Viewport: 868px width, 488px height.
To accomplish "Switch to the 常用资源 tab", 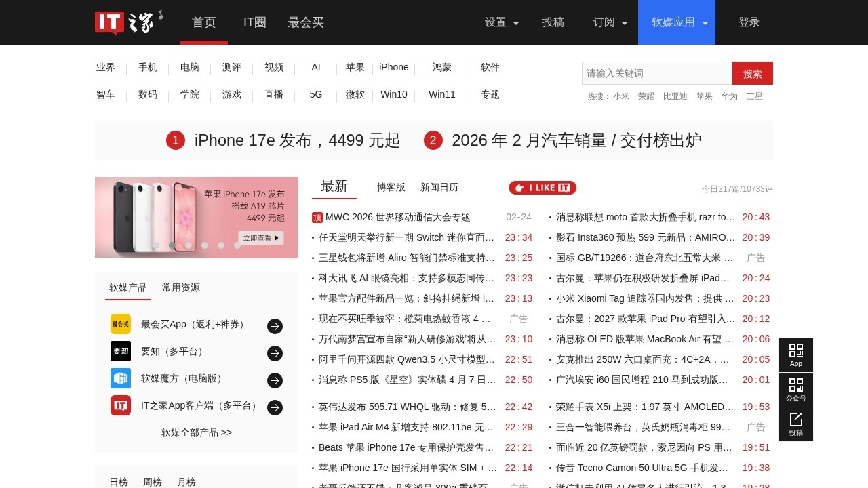I will tap(181, 287).
